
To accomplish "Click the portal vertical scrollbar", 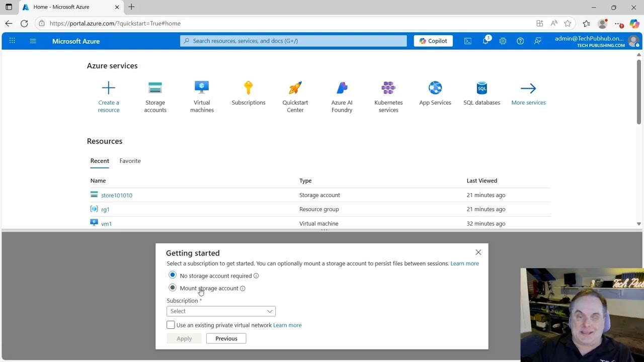I will coord(639,92).
